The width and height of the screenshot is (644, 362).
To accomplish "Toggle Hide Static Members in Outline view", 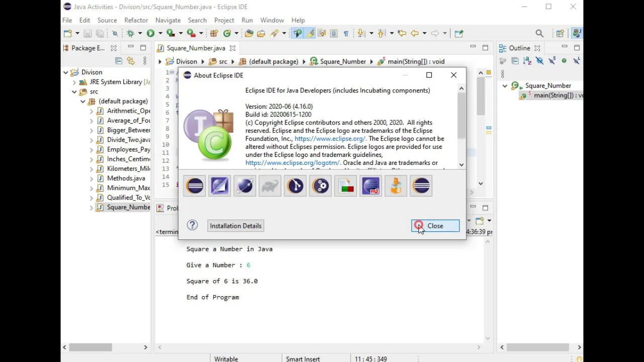I will [552, 61].
